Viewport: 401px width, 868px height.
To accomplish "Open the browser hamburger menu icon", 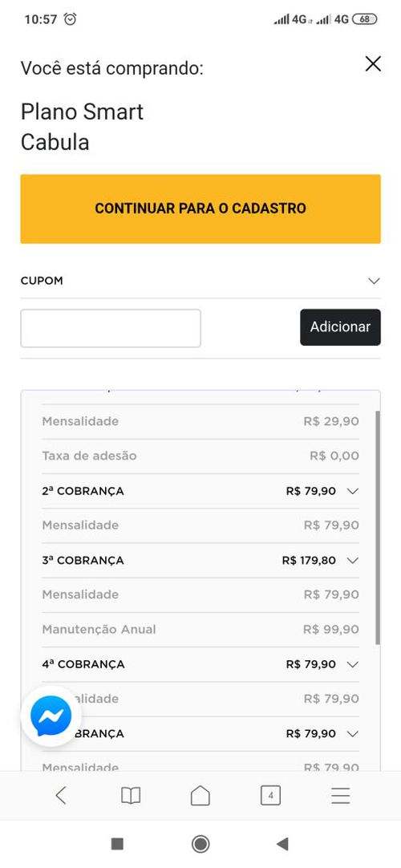I will coord(341,796).
